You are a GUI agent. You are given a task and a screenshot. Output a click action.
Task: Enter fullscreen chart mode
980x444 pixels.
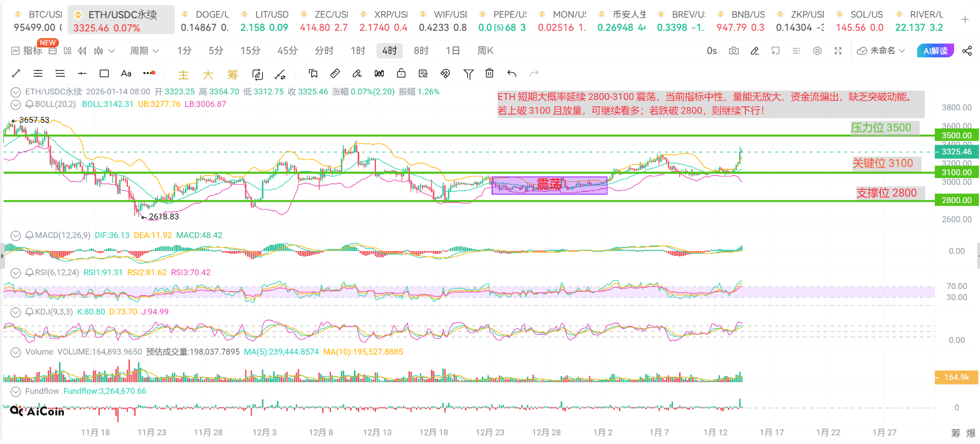click(x=838, y=51)
